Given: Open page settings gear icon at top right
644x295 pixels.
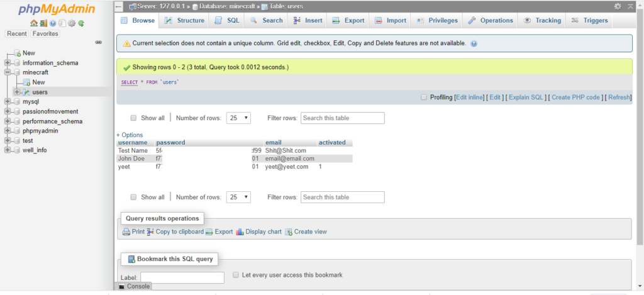Looking at the screenshot, I should (x=618, y=6).
